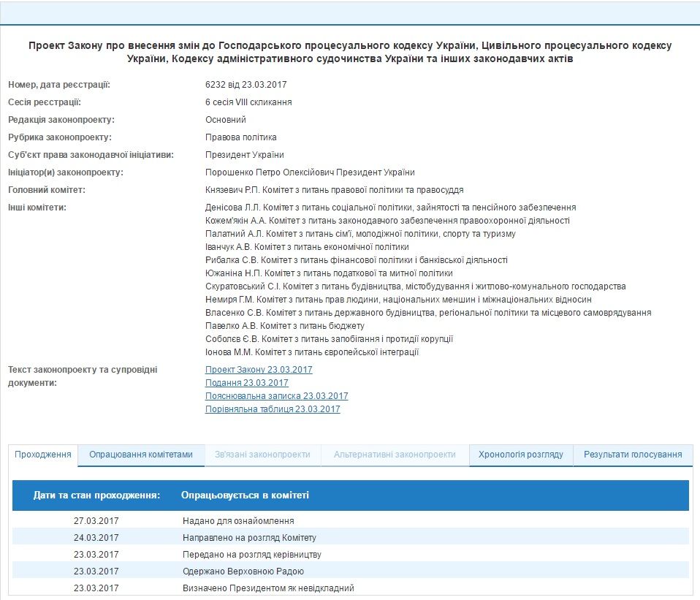Viewport: 700px width, 600px height.
Task: Click initiator name Порошенко Петро Олексійович
Action: [x=310, y=173]
